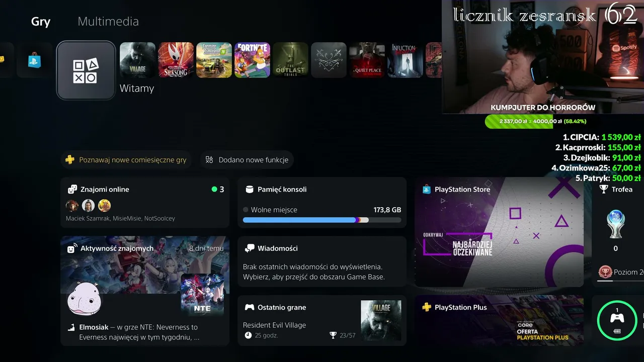Click the friend names Maciek Szamrak, MisieMisie, NotSoolcey

[x=120, y=219]
